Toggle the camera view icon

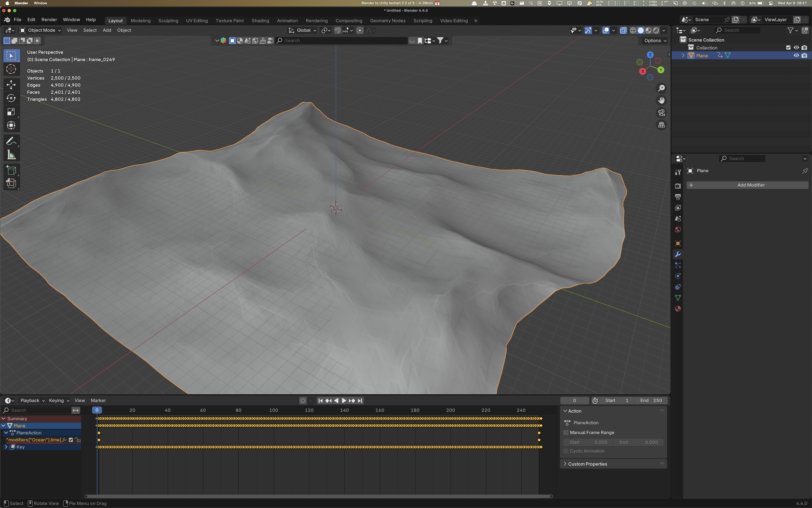(661, 112)
